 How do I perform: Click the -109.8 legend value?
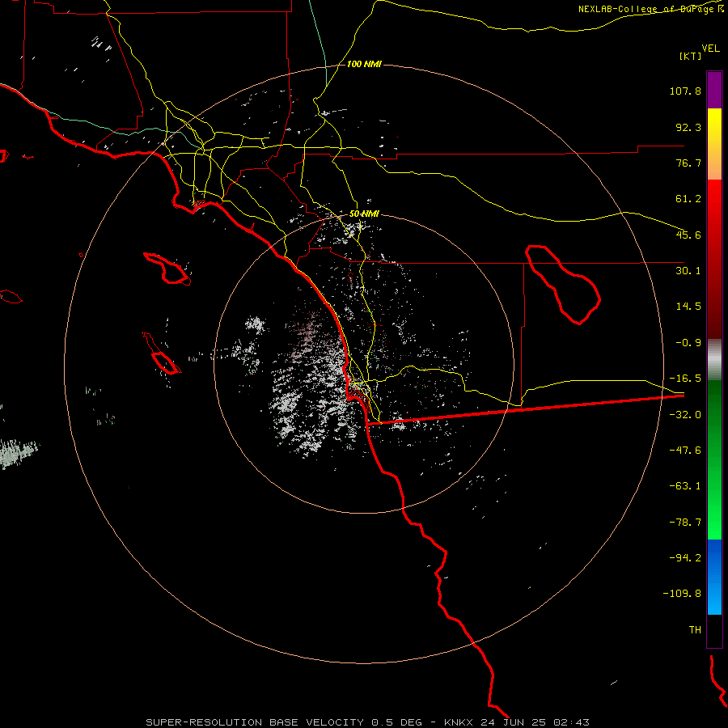pos(682,594)
